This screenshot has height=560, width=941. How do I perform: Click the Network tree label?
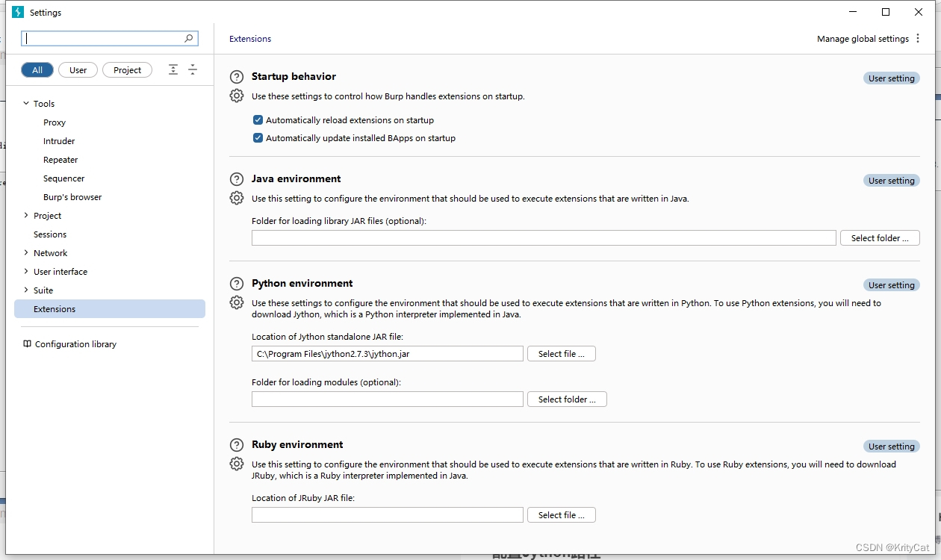(51, 253)
